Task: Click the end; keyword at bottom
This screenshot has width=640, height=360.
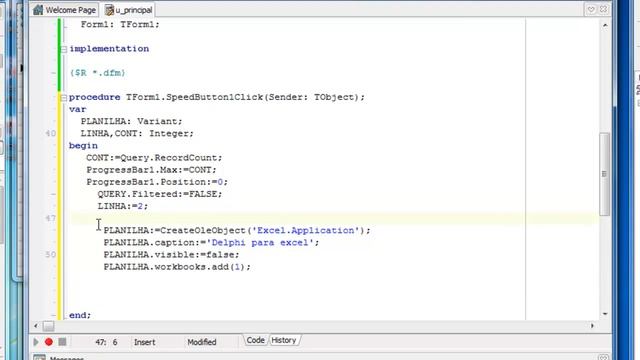Action: click(80, 315)
